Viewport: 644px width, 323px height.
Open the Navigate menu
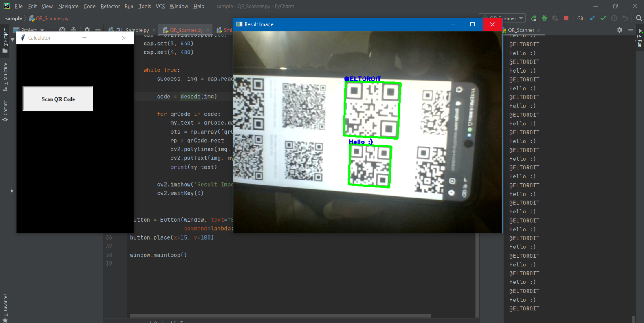click(68, 7)
